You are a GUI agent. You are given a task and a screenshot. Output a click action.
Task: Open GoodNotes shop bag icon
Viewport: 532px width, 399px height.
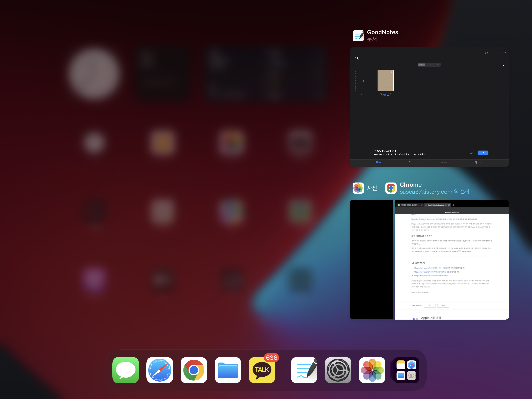[x=487, y=53]
